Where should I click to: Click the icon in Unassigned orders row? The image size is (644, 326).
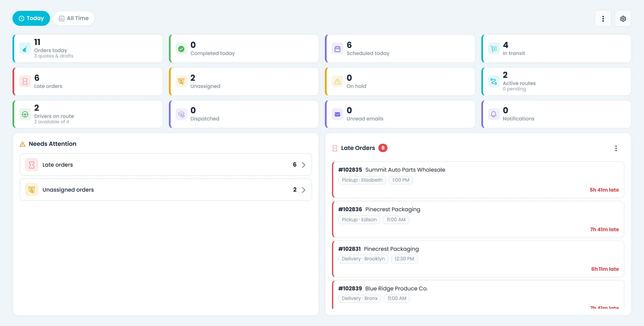click(x=31, y=190)
